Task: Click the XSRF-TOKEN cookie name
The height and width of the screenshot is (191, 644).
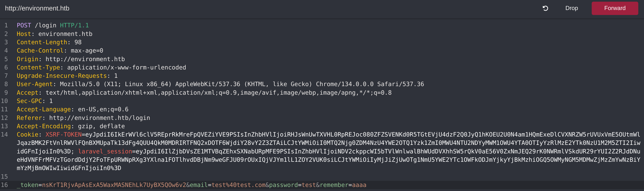Action: tap(63, 135)
